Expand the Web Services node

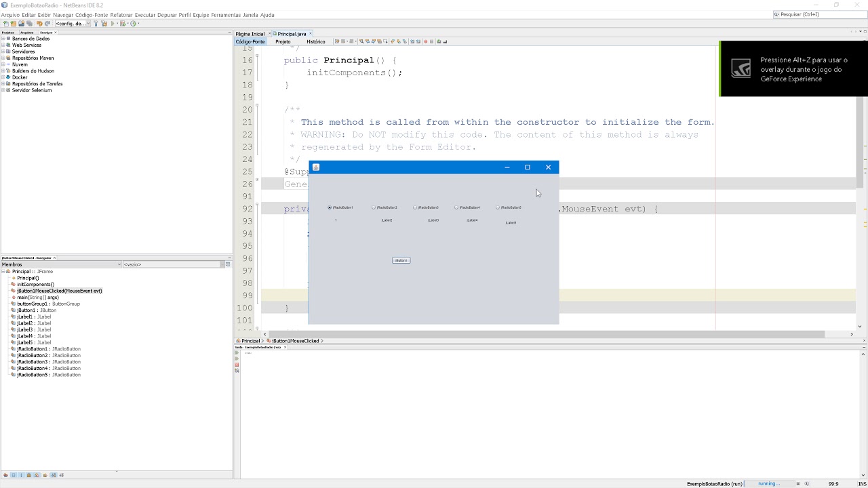[3, 45]
